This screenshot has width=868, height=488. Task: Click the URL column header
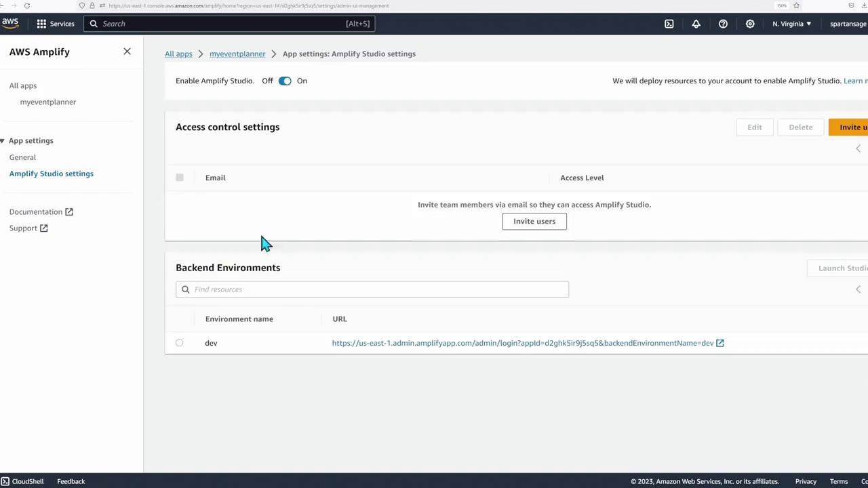click(x=340, y=319)
